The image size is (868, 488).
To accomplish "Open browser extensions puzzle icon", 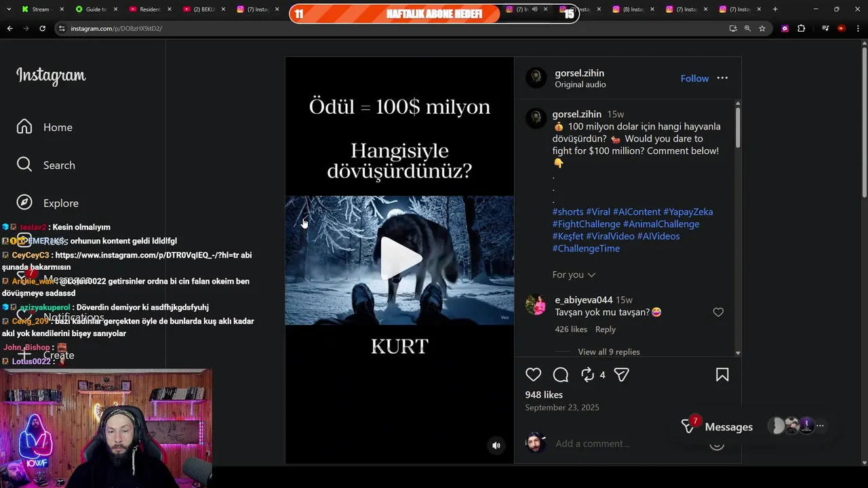I will point(801,28).
